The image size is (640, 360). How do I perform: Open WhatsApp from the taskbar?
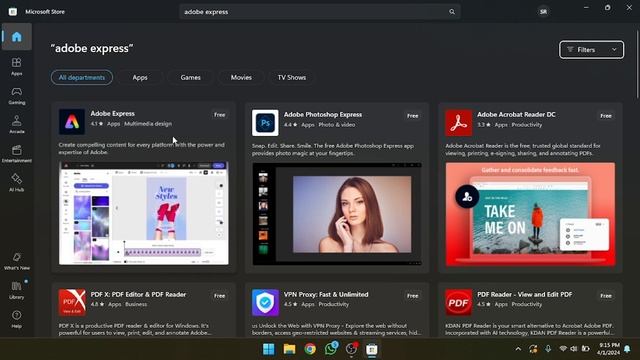331,349
